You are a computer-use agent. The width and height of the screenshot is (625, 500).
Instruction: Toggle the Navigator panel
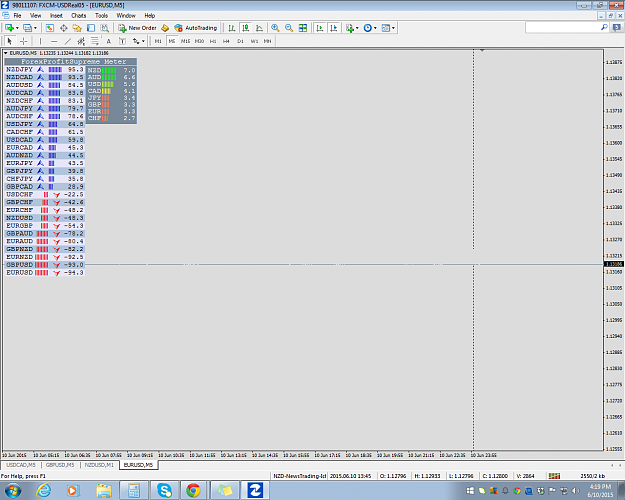click(x=77, y=28)
